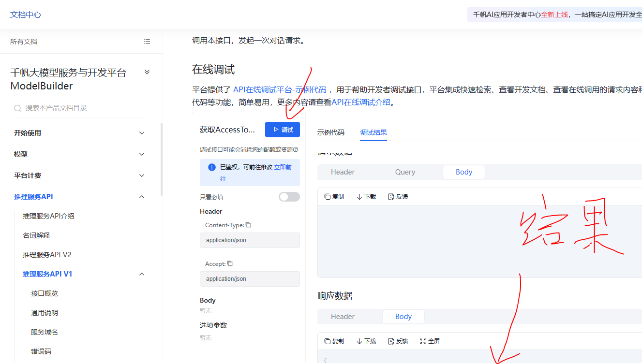Click 复制 in the response data toolbar
Screen dimensions: 642x364
coord(334,341)
